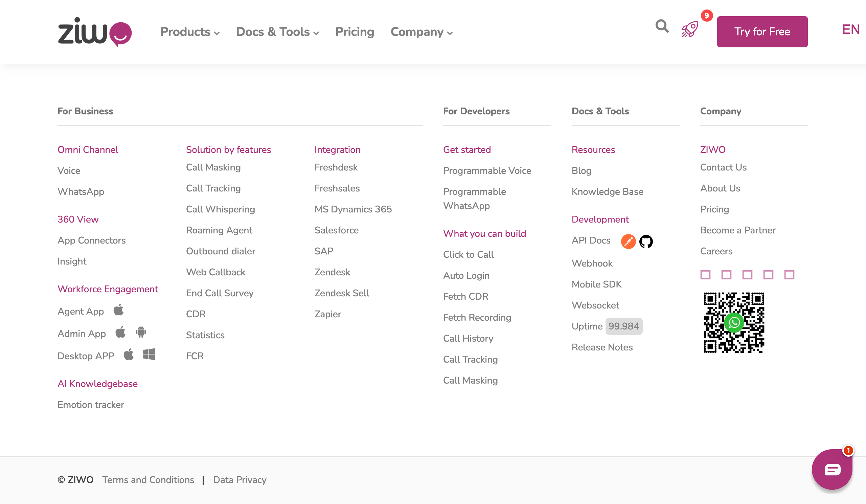866x504 pixels.
Task: Open the Zapier integration link
Action: 328,314
